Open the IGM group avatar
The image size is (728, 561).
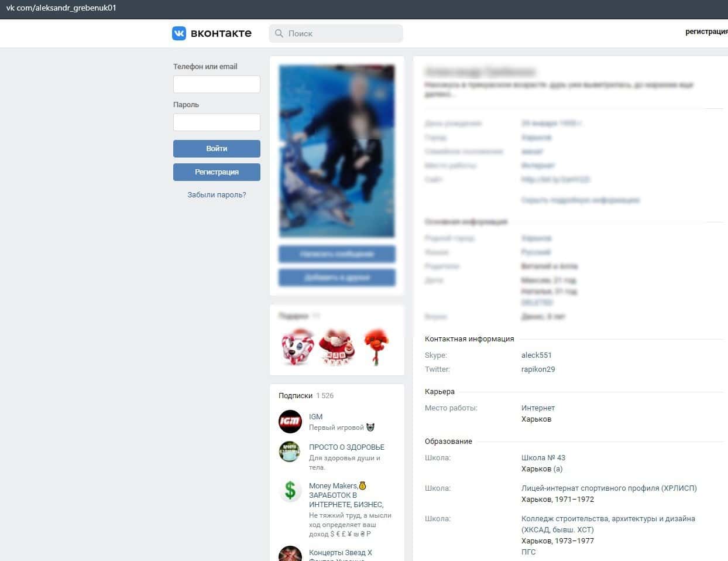click(x=290, y=422)
